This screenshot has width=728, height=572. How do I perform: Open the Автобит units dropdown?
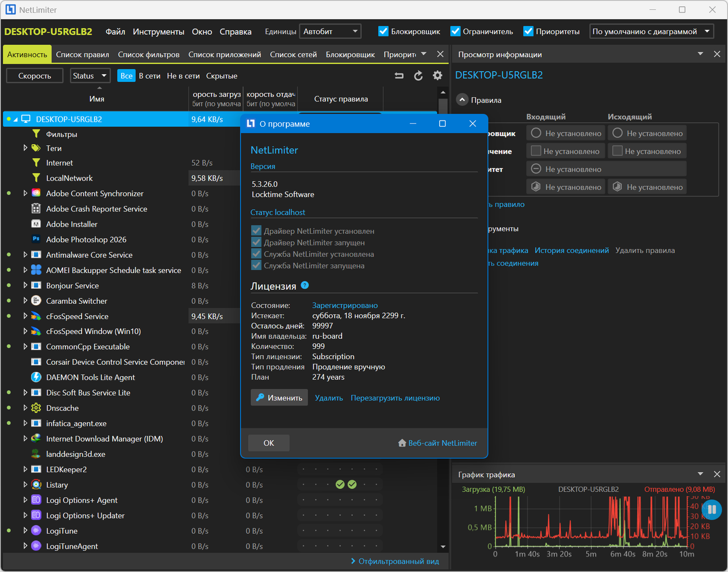pos(330,31)
